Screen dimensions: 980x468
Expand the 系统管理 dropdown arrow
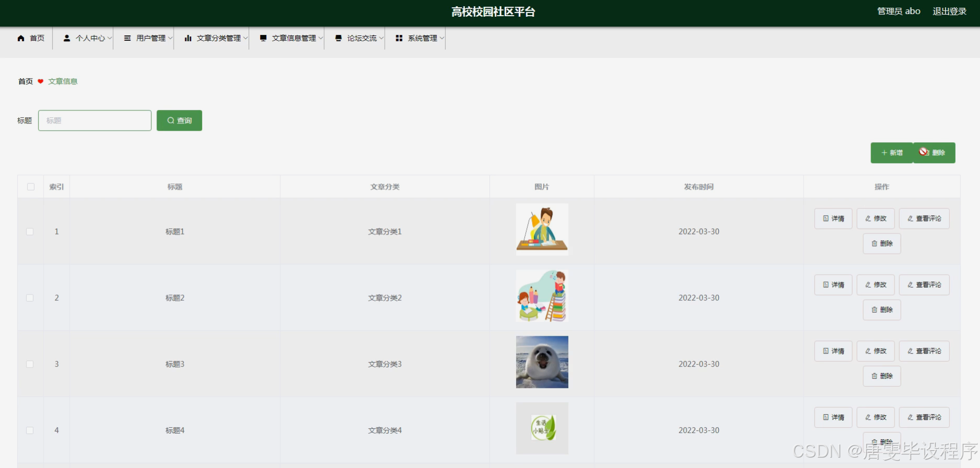[442, 38]
